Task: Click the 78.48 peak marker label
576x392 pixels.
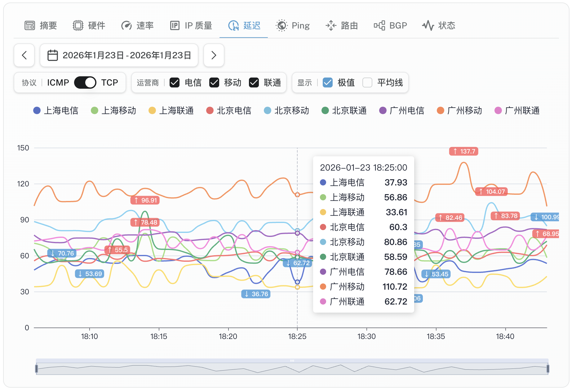Action: (x=145, y=222)
